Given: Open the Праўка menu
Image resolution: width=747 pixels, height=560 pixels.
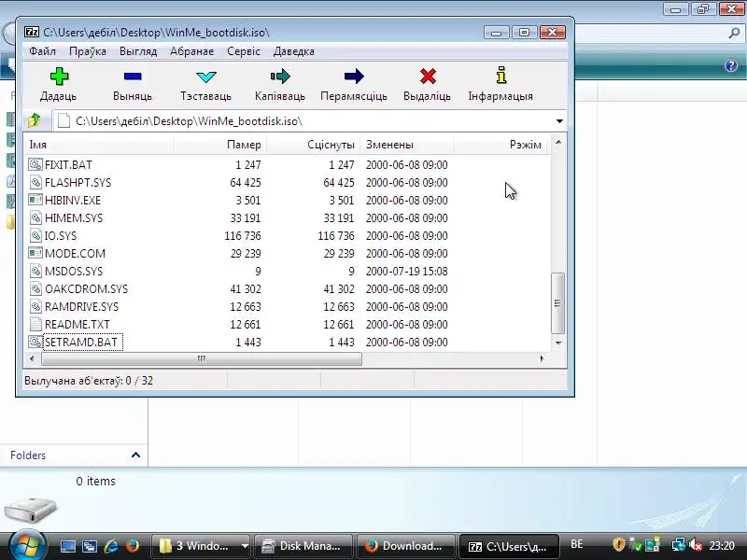Looking at the screenshot, I should [x=88, y=51].
